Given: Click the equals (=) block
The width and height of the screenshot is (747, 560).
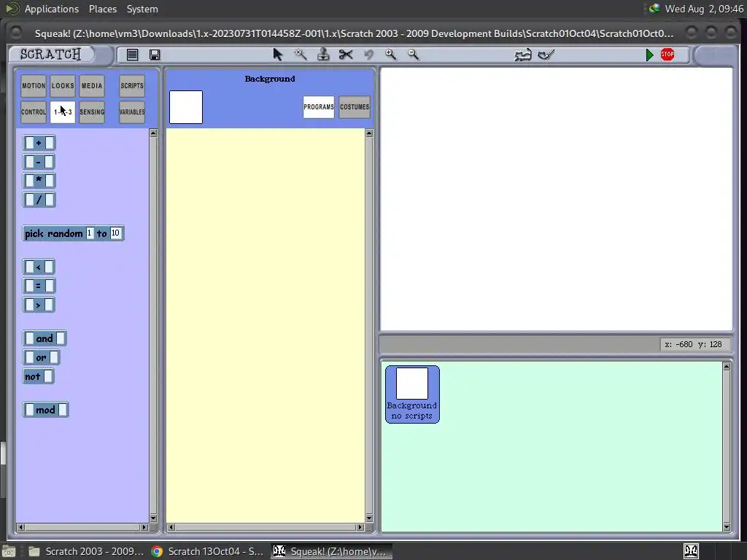Looking at the screenshot, I should pos(39,286).
